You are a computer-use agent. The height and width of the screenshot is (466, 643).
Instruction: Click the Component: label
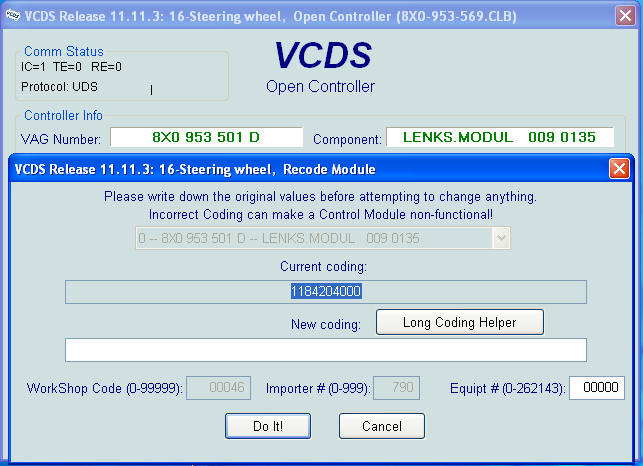pos(347,139)
